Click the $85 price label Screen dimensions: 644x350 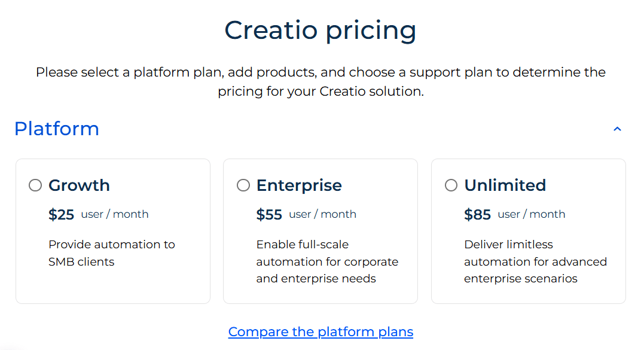477,214
